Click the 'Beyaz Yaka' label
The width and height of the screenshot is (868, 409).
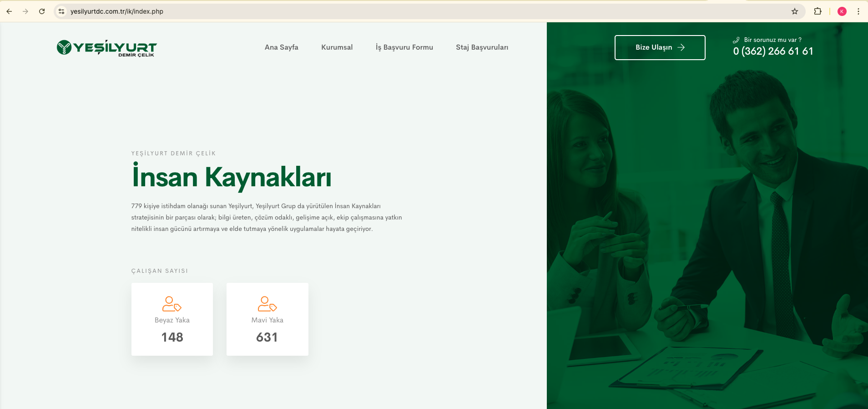pos(172,320)
